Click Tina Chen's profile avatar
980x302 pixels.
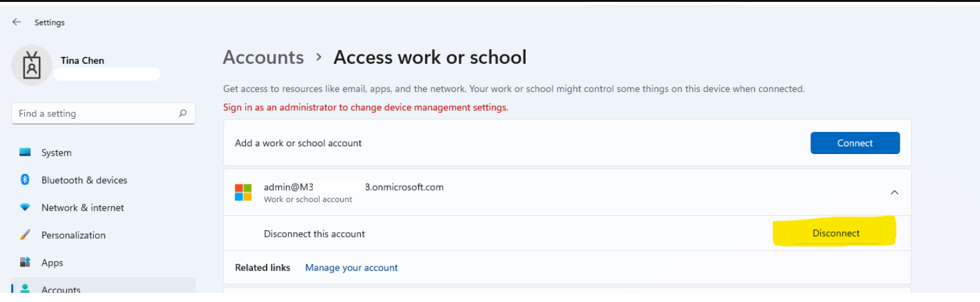coord(32,66)
